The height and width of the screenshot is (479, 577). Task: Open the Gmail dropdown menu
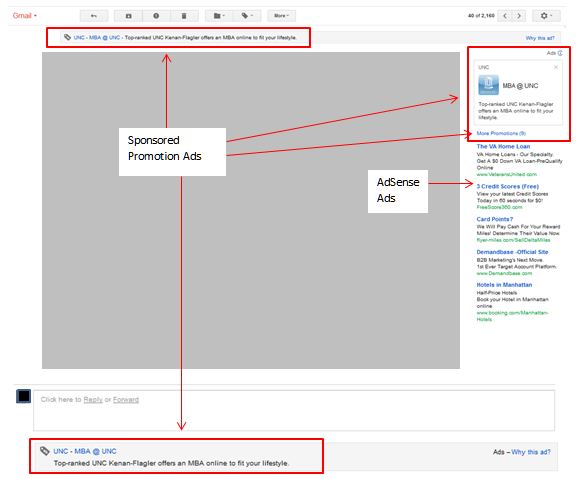click(x=25, y=15)
